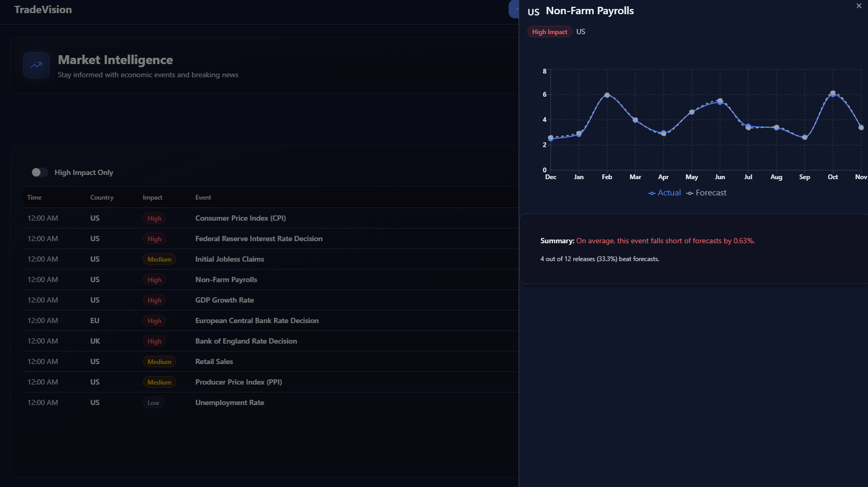
Task: Select the Oct peak data point
Action: (833, 94)
